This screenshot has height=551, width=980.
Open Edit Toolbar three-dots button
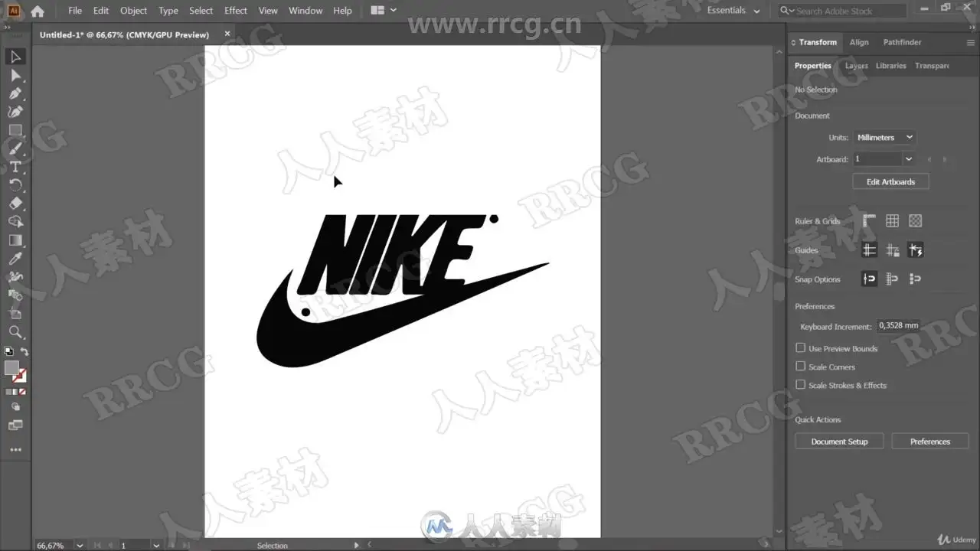15,450
